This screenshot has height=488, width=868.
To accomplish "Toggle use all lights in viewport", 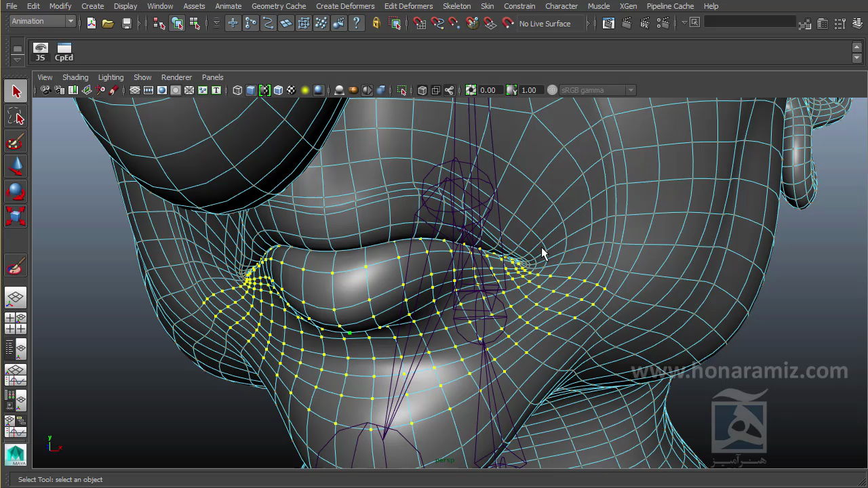I will click(x=305, y=90).
